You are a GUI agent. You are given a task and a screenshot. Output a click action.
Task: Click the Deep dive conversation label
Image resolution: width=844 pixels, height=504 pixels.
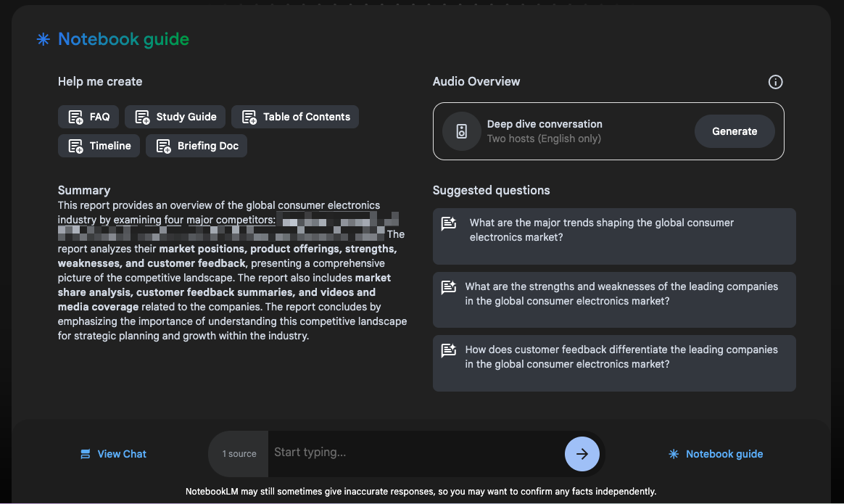tap(545, 124)
